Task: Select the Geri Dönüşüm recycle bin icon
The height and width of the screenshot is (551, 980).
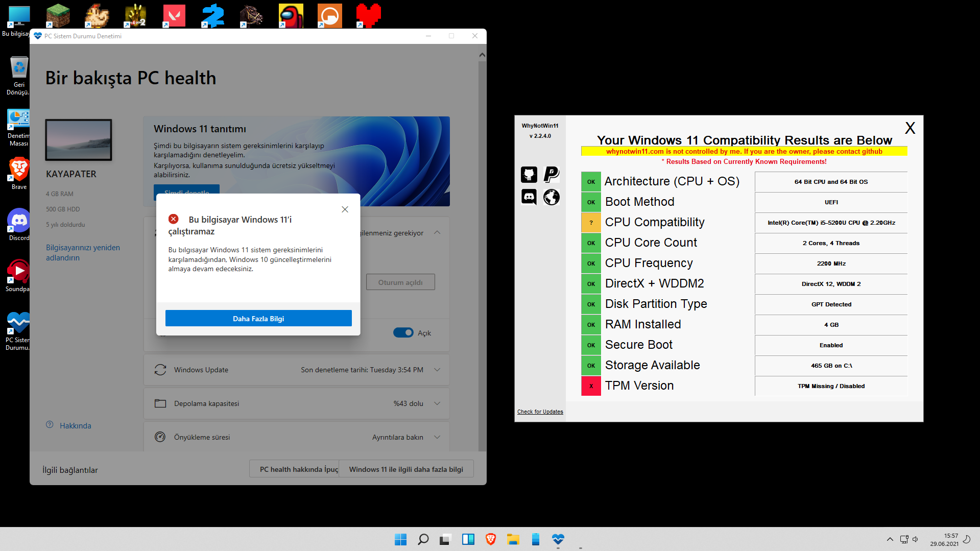Action: 18,75
